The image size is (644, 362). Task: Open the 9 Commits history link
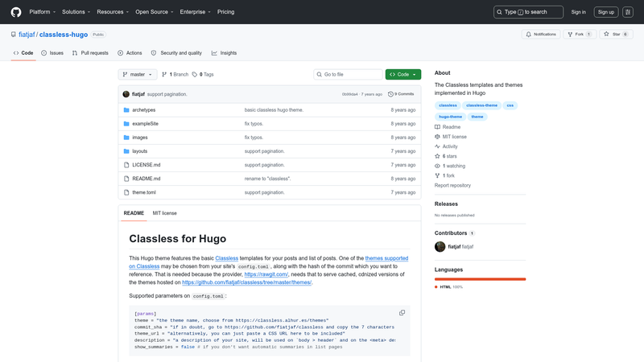point(401,94)
